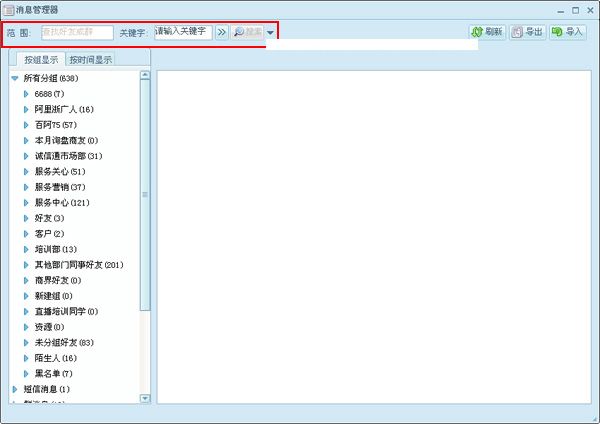Click the 搜索 (Search) magnifier button
This screenshot has width=600, height=424.
[247, 32]
